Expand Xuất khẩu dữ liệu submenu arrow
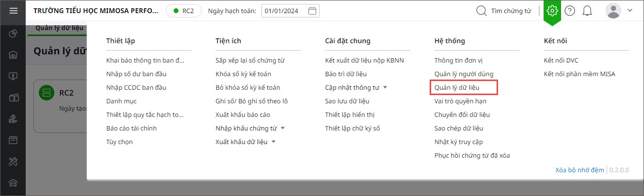Image resolution: width=644 pixels, height=196 pixels. [274, 142]
